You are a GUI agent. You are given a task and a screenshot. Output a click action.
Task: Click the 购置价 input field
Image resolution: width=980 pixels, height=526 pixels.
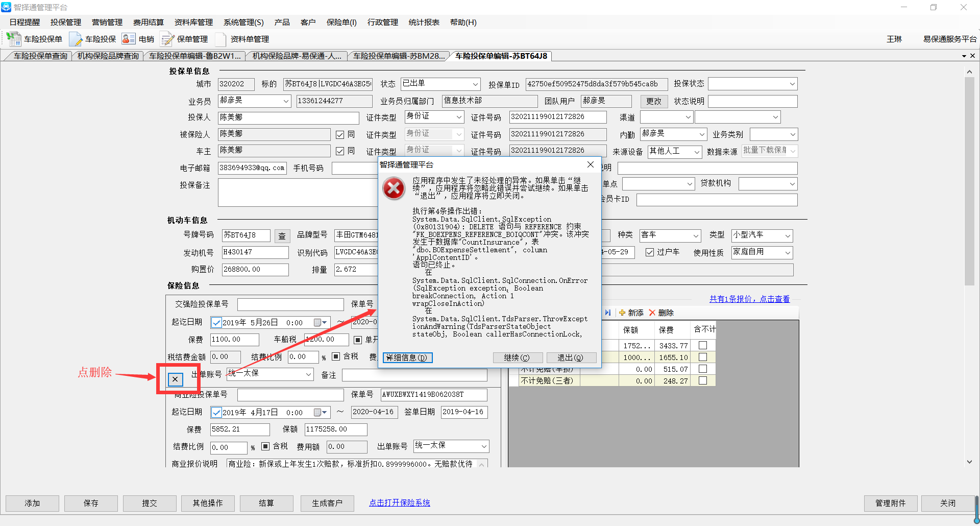click(x=255, y=269)
